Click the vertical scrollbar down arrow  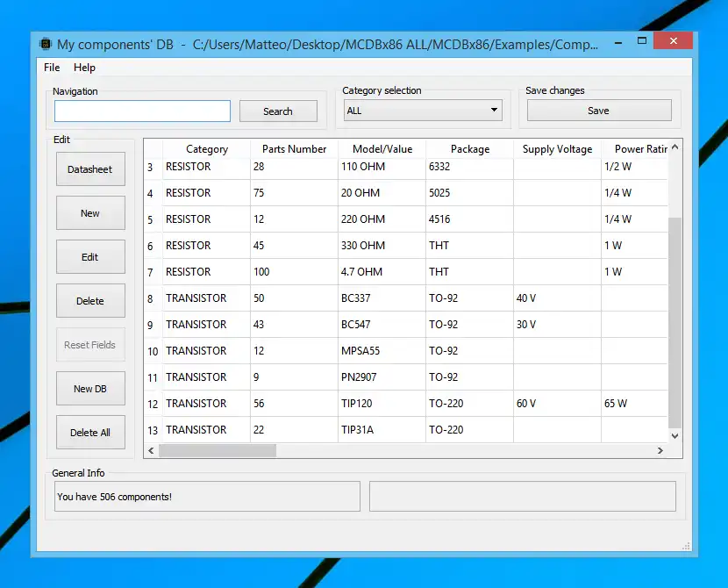pos(675,435)
